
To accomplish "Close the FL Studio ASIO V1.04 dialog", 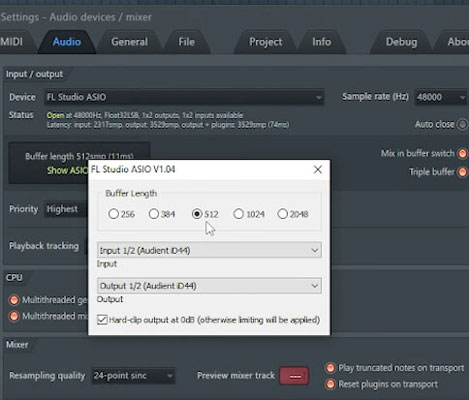I will coord(318,169).
